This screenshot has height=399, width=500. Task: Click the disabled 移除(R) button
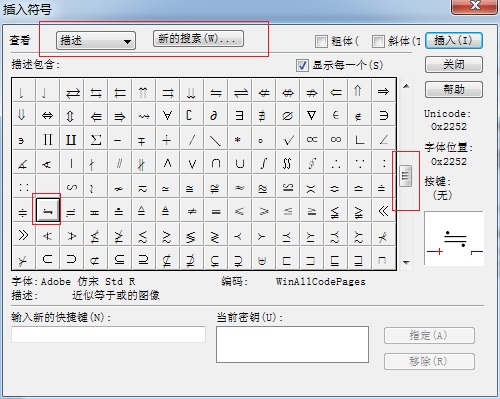click(x=429, y=361)
